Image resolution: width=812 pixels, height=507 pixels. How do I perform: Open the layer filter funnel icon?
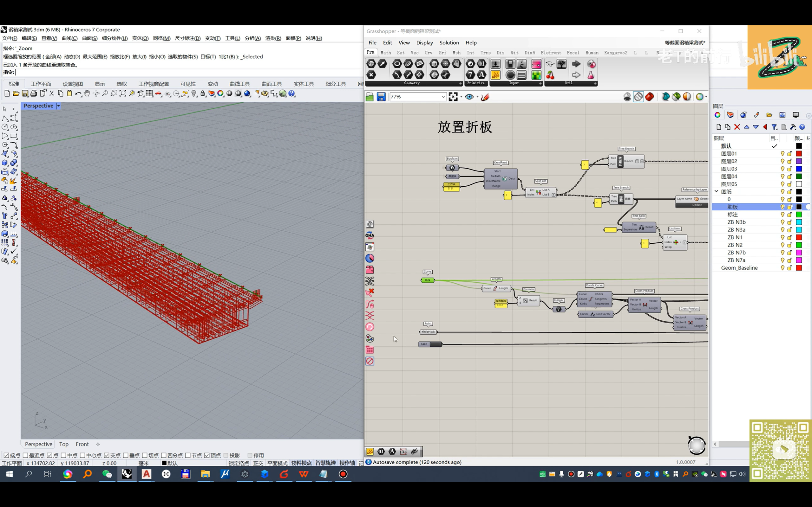click(x=774, y=127)
